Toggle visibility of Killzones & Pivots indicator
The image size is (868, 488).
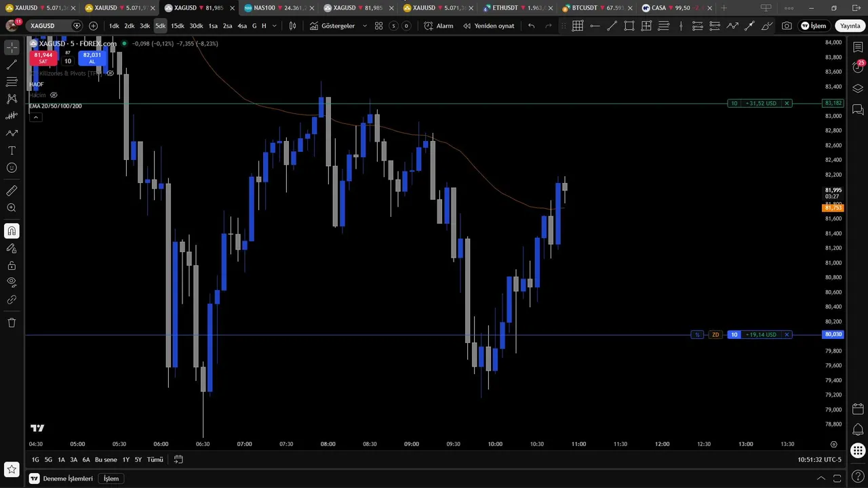(110, 73)
